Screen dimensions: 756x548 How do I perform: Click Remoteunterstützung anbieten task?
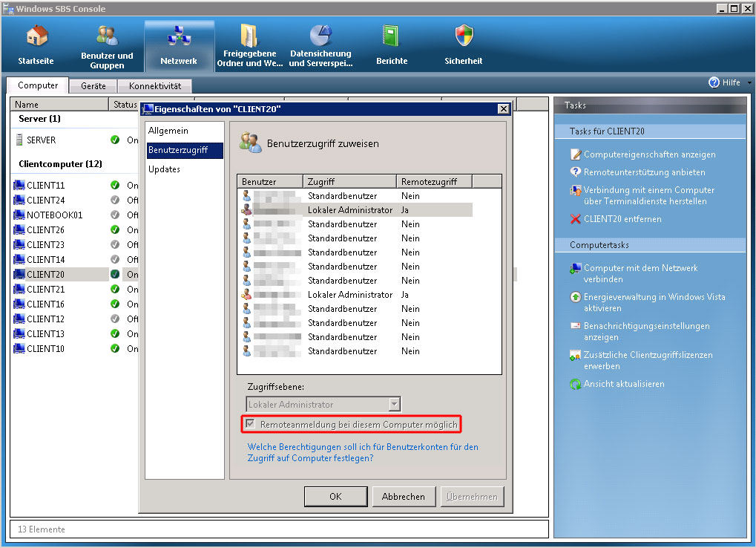pos(644,172)
